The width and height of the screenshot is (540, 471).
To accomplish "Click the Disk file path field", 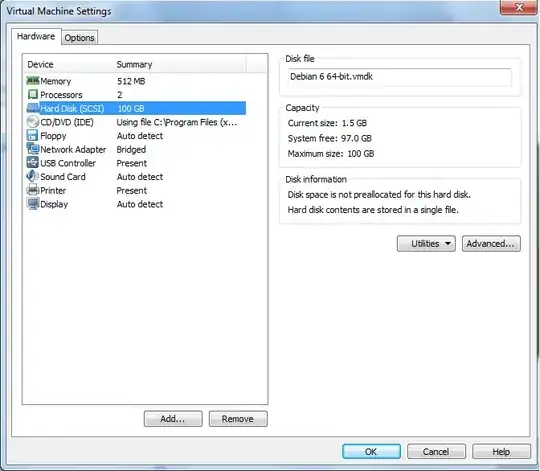I will click(x=399, y=77).
